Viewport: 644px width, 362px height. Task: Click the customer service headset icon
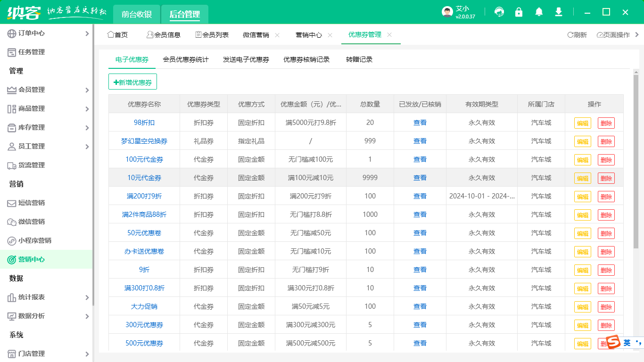click(499, 12)
